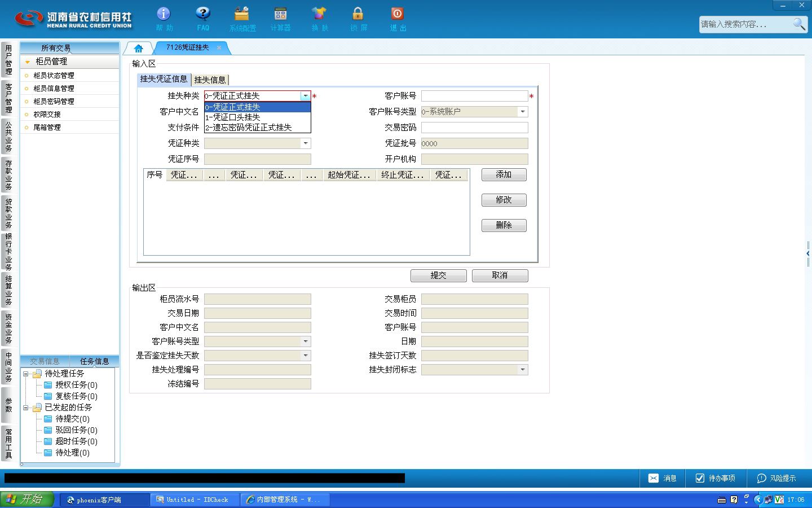This screenshot has width=812, height=508.
Task: Switch to phoenix客户端 taskbar item
Action: [104, 500]
